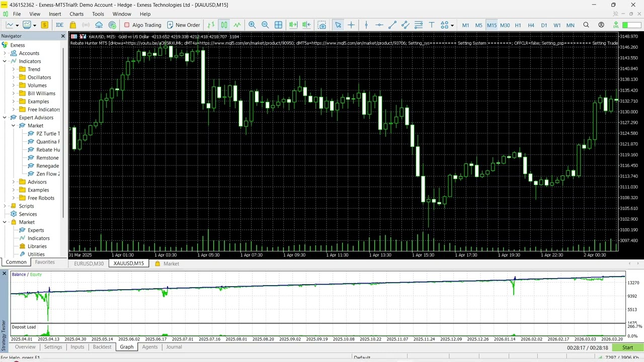Viewport: 644px width, 362px height.
Task: Switch timeframe to W1
Action: click(557, 25)
